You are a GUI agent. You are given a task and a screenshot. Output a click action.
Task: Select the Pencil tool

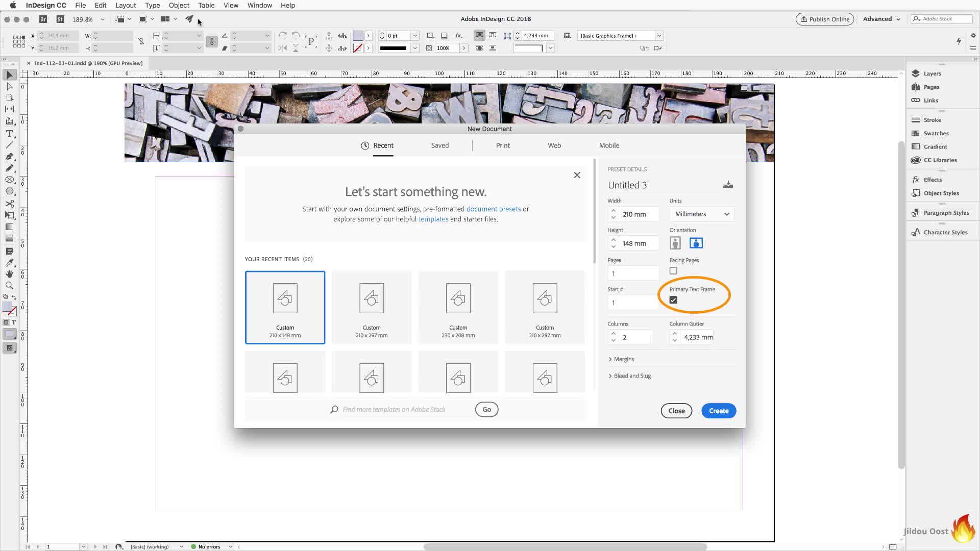coord(9,168)
